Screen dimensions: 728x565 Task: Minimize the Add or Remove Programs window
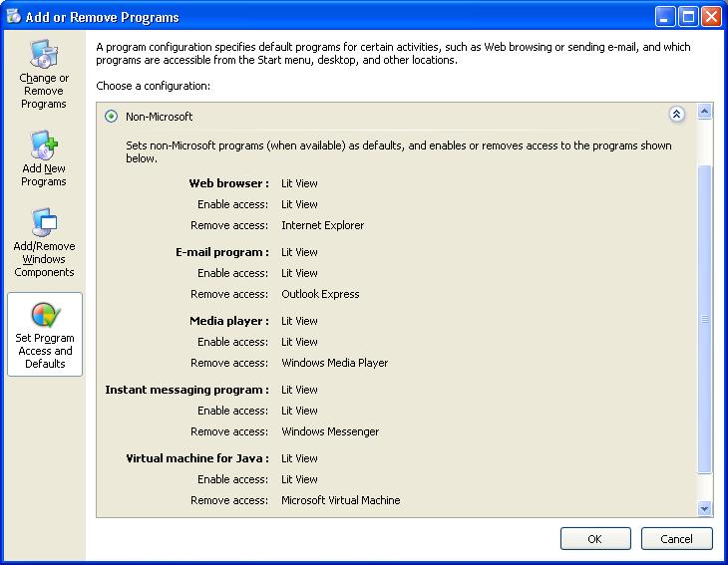[665, 17]
